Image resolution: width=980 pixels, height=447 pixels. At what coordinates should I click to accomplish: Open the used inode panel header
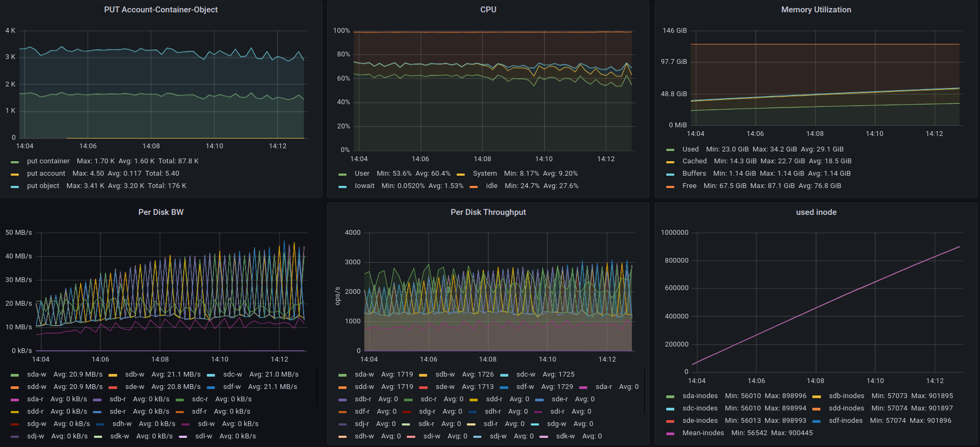[x=816, y=212]
